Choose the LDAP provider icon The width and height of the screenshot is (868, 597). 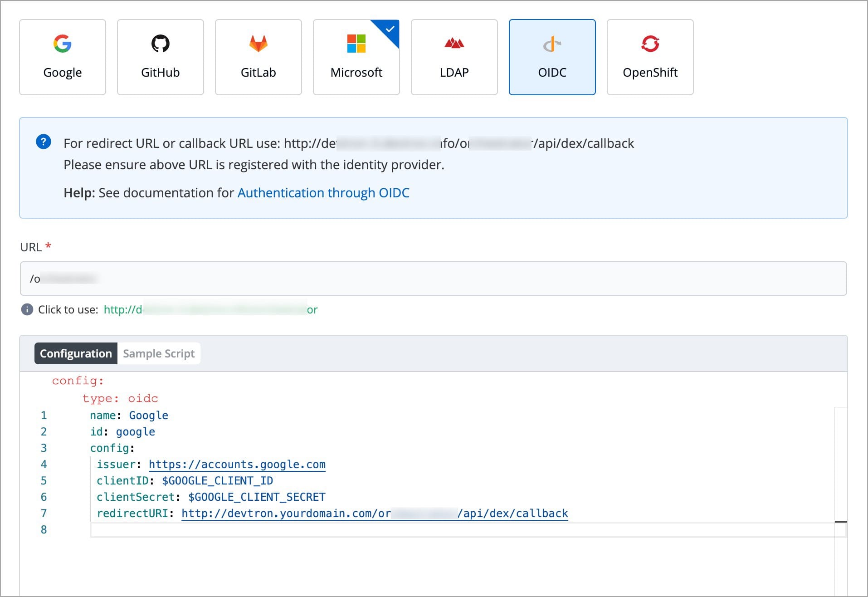[x=454, y=44]
